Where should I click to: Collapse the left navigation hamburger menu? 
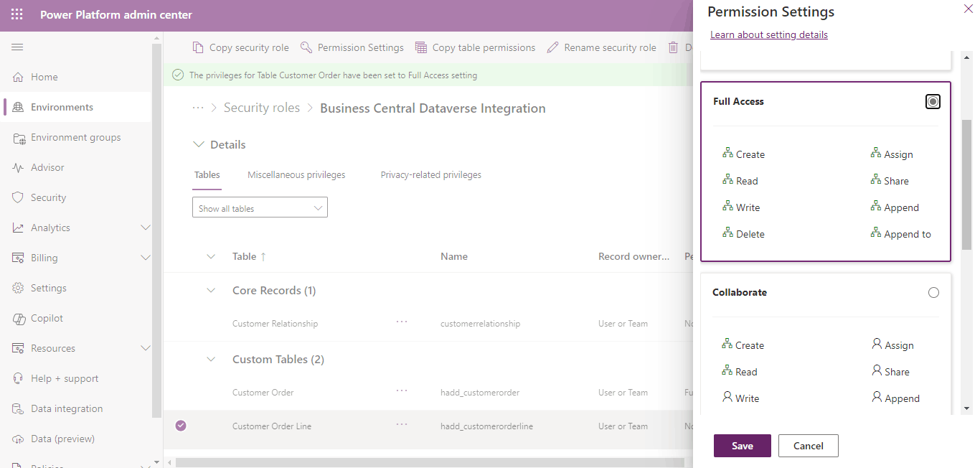(17, 47)
